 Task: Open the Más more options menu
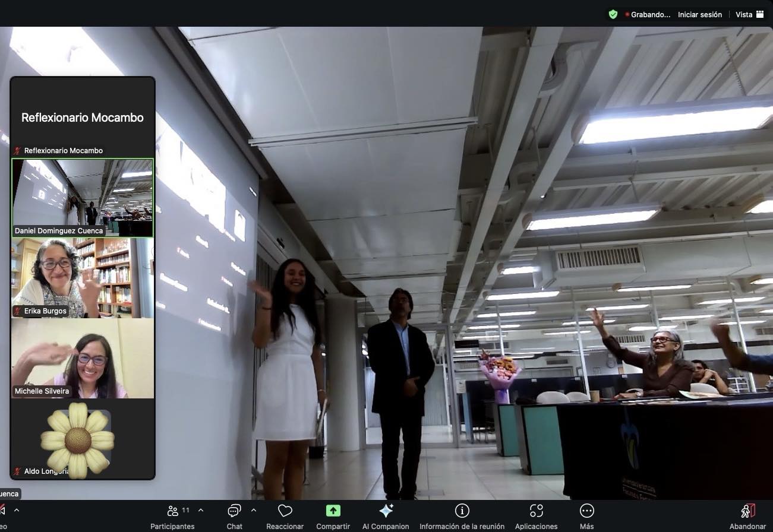(x=586, y=512)
